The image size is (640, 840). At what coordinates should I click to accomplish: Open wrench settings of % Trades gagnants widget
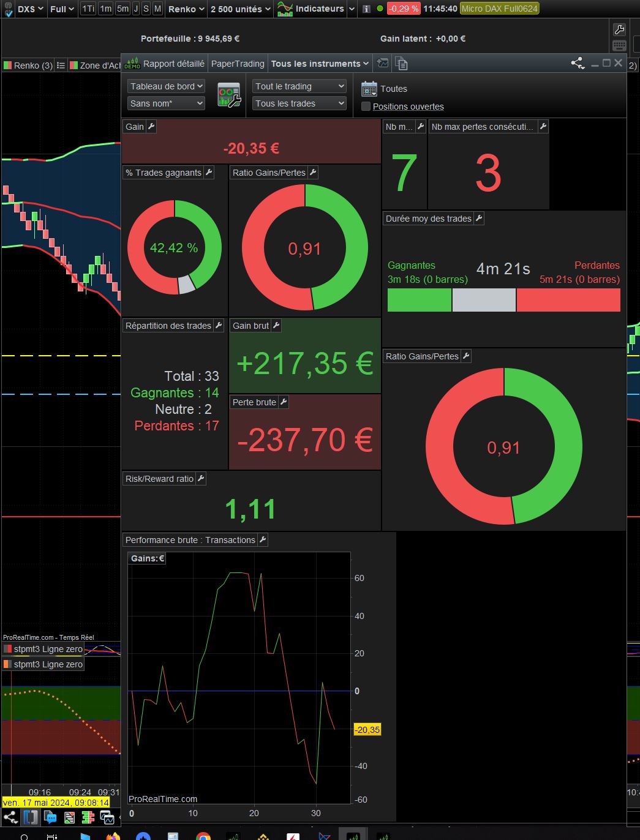point(209,173)
